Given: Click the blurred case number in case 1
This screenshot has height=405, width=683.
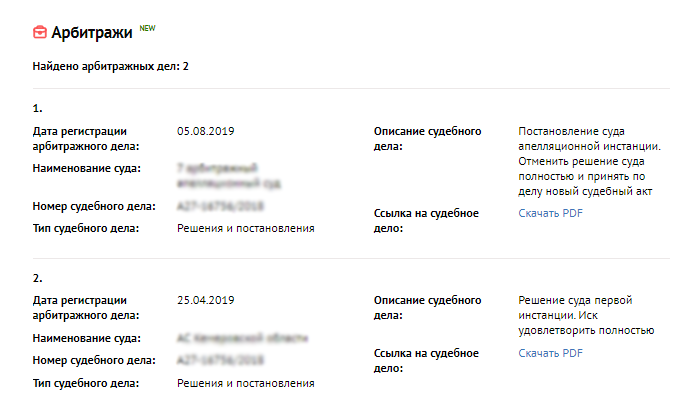Looking at the screenshot, I should 220,206.
